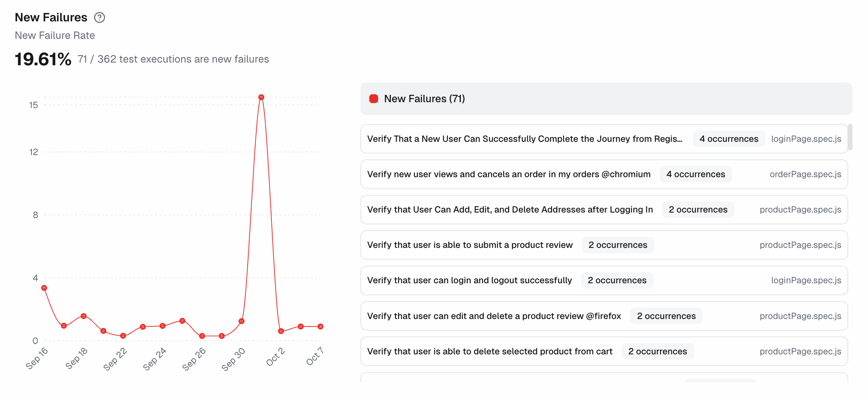
Task: Click the Sep 16 data point on chart
Action: 44,288
